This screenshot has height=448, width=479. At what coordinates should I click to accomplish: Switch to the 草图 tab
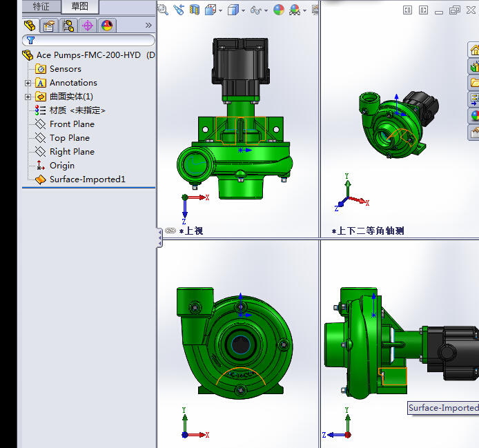click(x=80, y=6)
